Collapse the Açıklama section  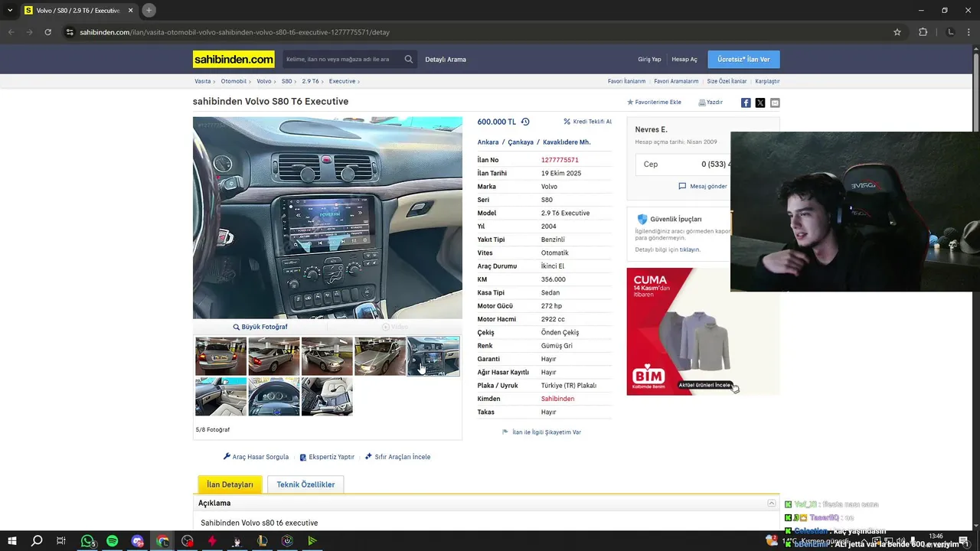(772, 503)
